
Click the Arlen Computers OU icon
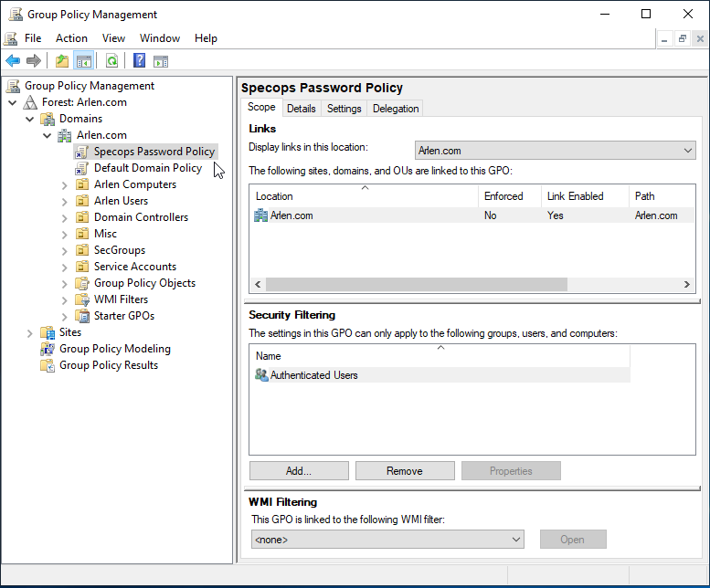pyautogui.click(x=82, y=184)
